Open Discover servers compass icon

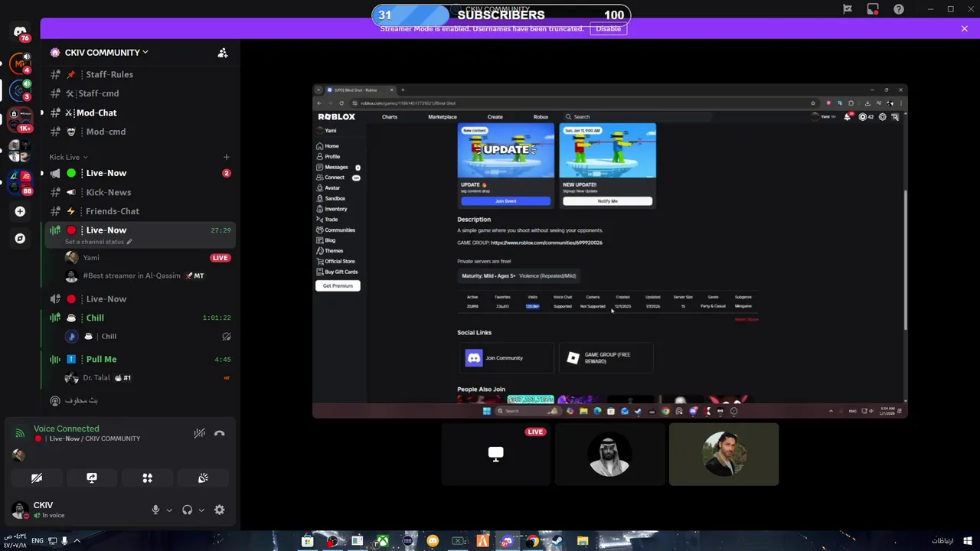[20, 238]
